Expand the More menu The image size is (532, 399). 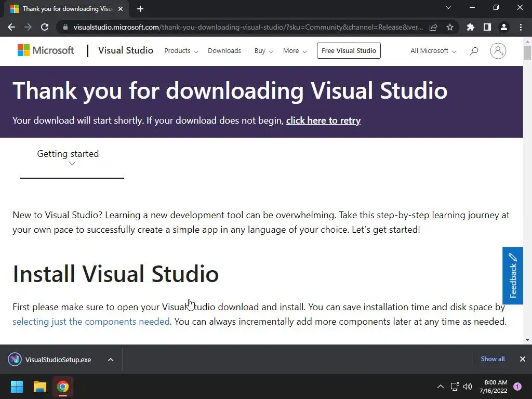pyautogui.click(x=295, y=51)
